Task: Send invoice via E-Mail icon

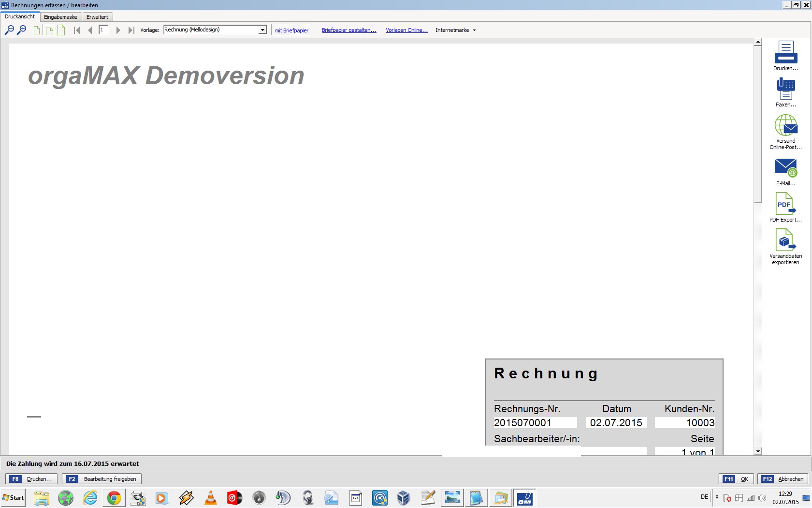Action: pyautogui.click(x=785, y=167)
